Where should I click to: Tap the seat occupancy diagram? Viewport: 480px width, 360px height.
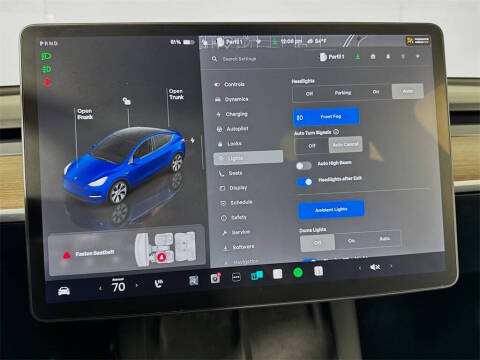tap(166, 249)
